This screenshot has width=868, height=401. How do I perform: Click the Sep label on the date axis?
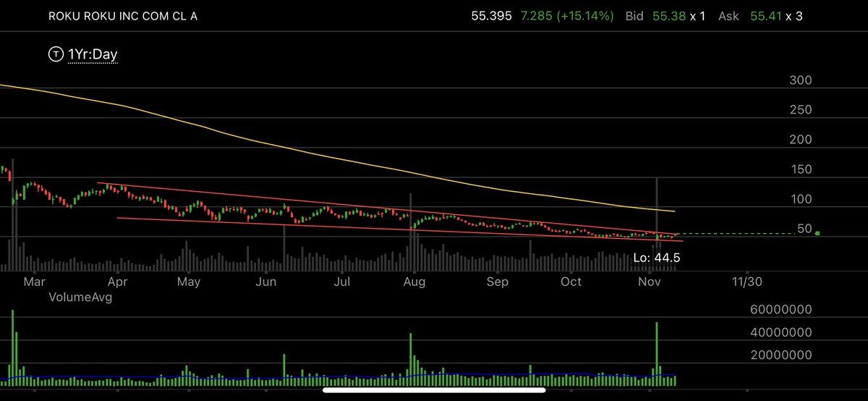(496, 281)
